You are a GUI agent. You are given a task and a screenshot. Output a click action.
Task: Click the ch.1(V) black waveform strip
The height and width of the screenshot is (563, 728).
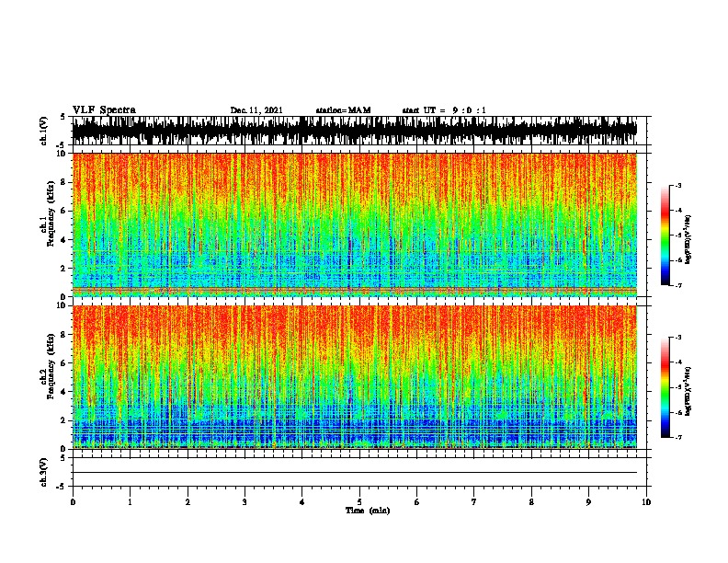click(355, 131)
